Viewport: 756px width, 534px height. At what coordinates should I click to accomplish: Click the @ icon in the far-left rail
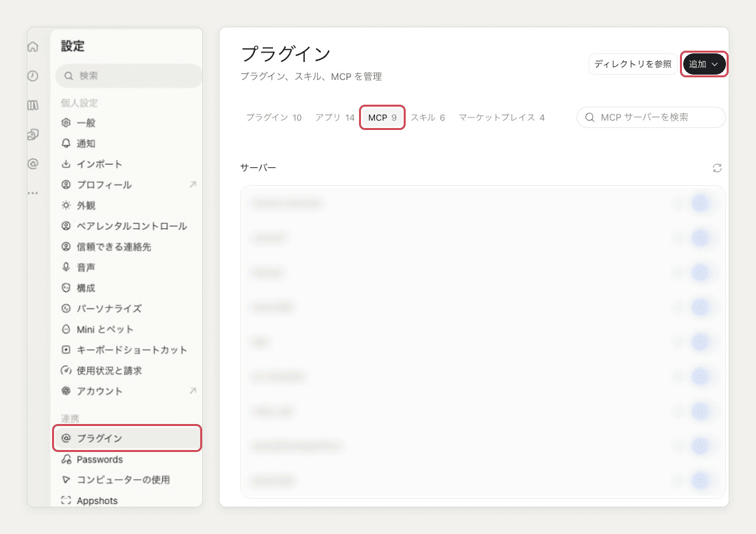[x=33, y=164]
